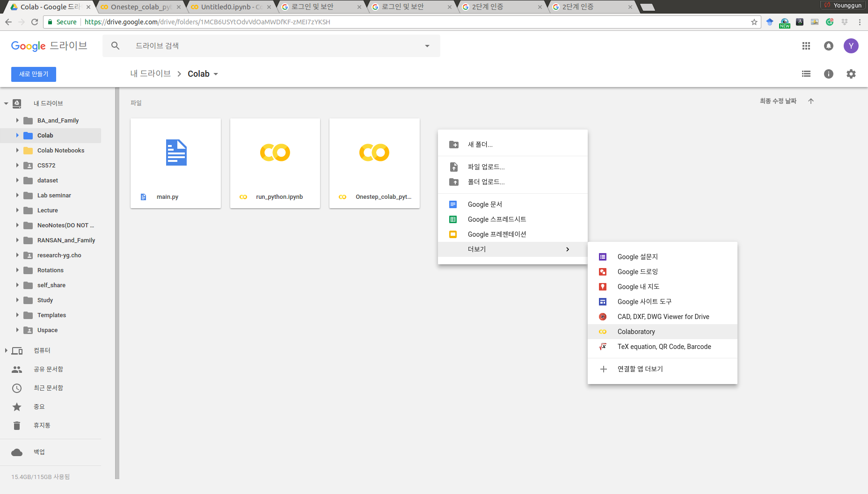Viewport: 868px width, 494px height.
Task: Open notifications bell icon
Action: coord(829,46)
